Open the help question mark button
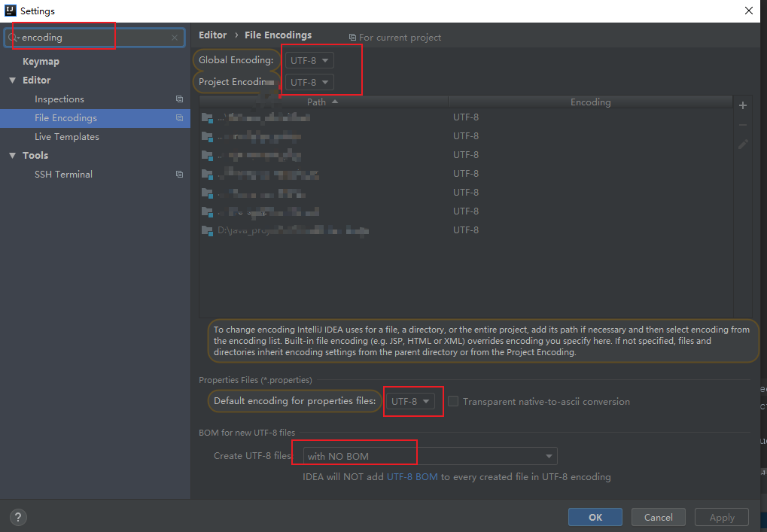This screenshot has width=767, height=532. click(18, 517)
